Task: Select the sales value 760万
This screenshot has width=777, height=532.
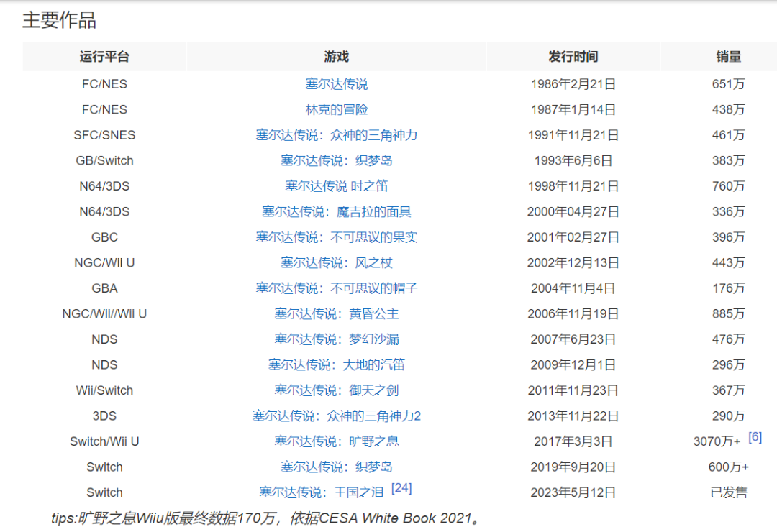Action: coord(728,185)
